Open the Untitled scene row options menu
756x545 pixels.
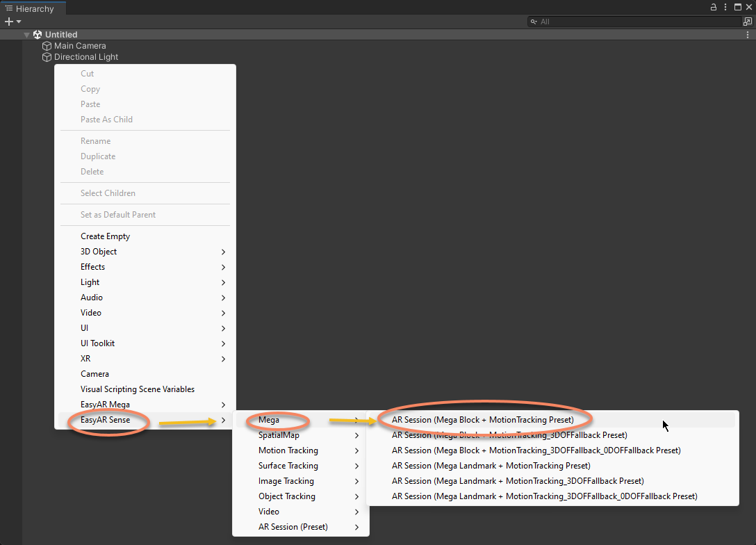(748, 35)
